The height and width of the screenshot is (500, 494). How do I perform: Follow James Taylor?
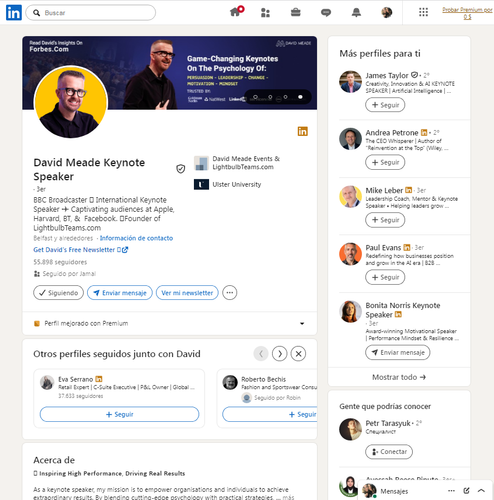pos(385,105)
